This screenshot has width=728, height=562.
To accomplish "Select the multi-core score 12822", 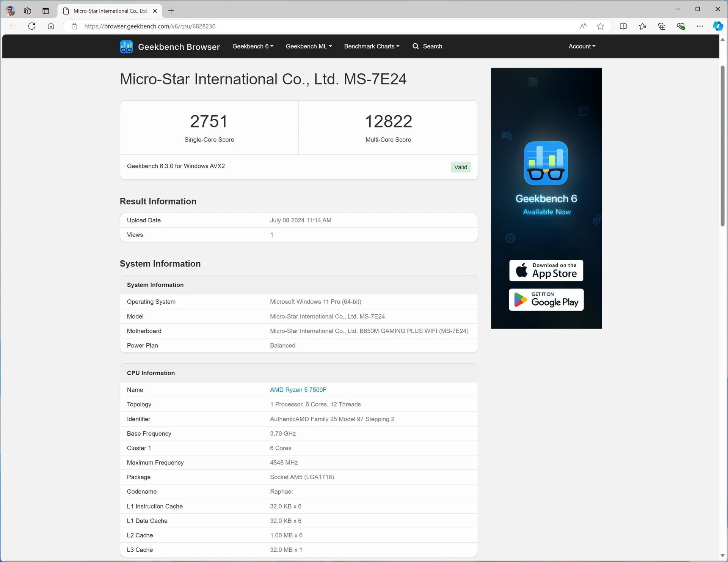I will pos(388,121).
